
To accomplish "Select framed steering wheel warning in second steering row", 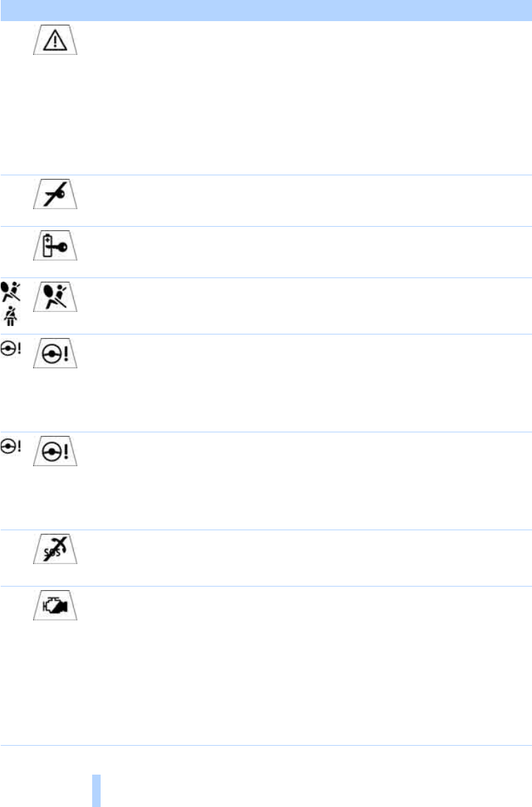I will click(55, 451).
